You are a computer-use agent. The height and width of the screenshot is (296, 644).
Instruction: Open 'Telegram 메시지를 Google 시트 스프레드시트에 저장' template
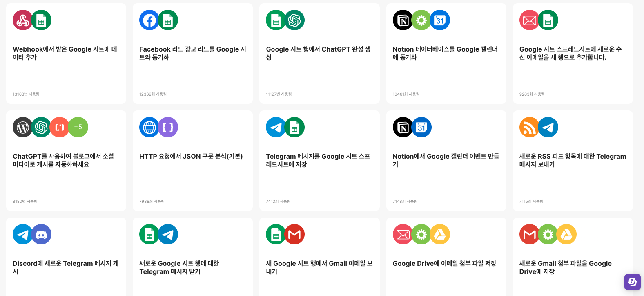tap(318, 160)
